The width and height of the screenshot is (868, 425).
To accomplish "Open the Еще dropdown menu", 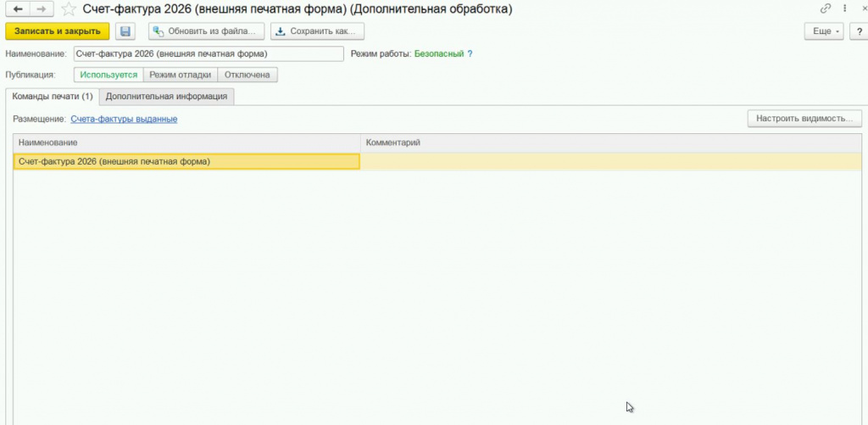I will [x=824, y=31].
